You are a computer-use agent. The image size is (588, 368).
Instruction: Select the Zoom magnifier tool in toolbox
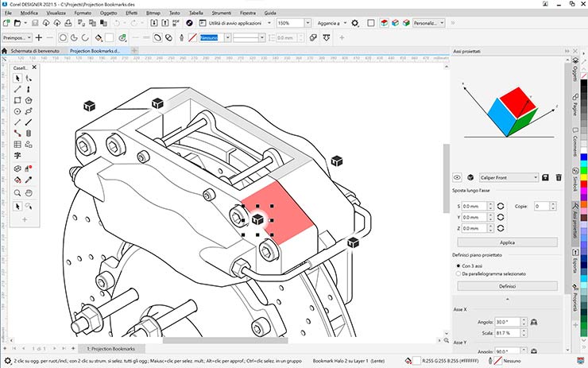pos(18,192)
